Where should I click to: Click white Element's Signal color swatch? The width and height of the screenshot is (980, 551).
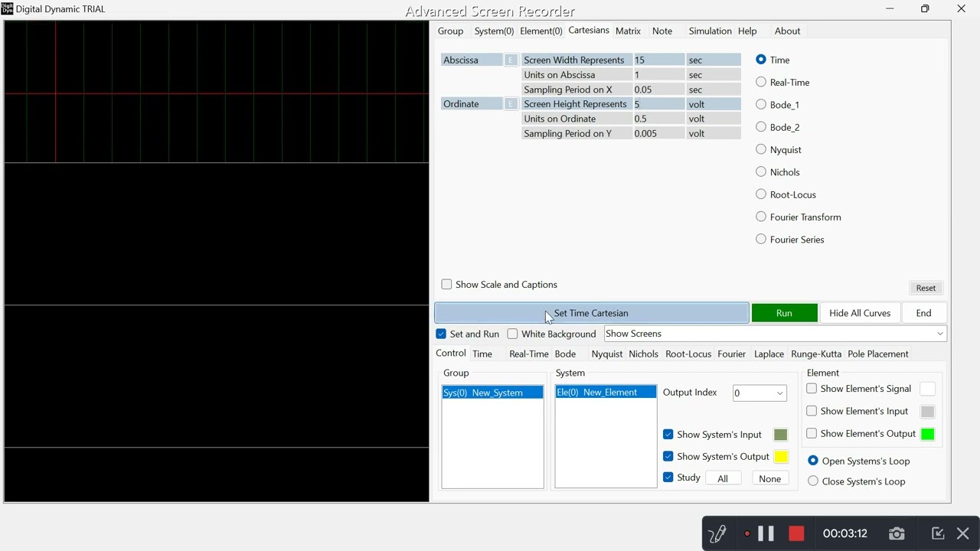tap(927, 389)
